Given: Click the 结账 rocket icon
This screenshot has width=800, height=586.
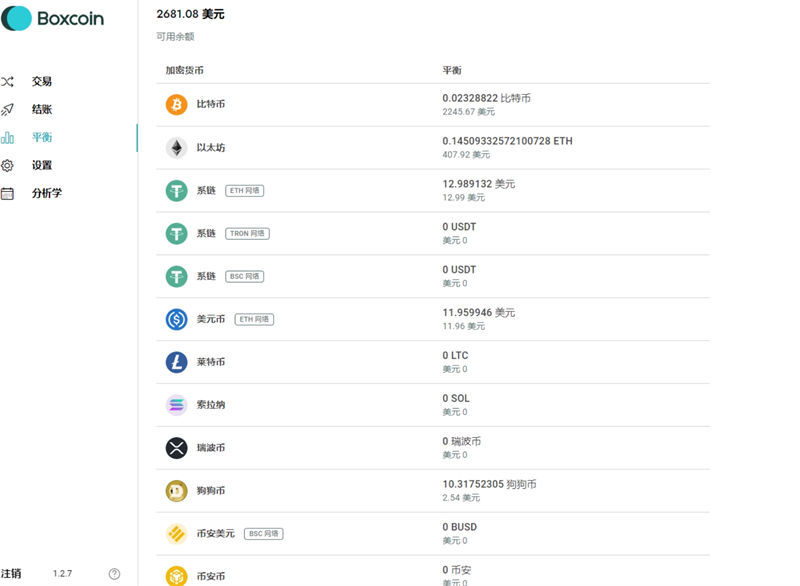Looking at the screenshot, I should [x=7, y=109].
